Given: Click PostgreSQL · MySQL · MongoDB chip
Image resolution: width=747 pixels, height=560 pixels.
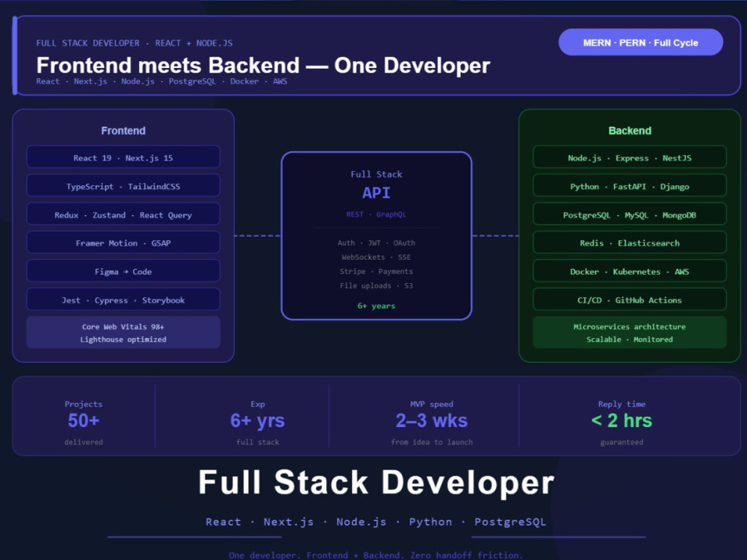Looking at the screenshot, I should point(629,215).
